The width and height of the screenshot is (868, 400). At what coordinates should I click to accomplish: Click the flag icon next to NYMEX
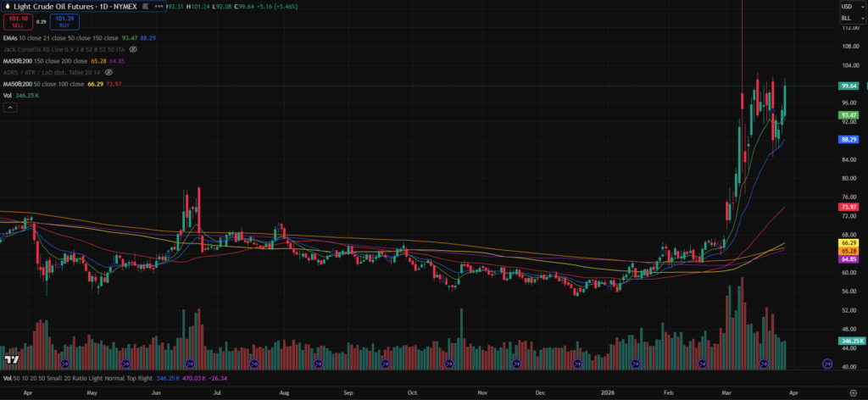click(146, 6)
